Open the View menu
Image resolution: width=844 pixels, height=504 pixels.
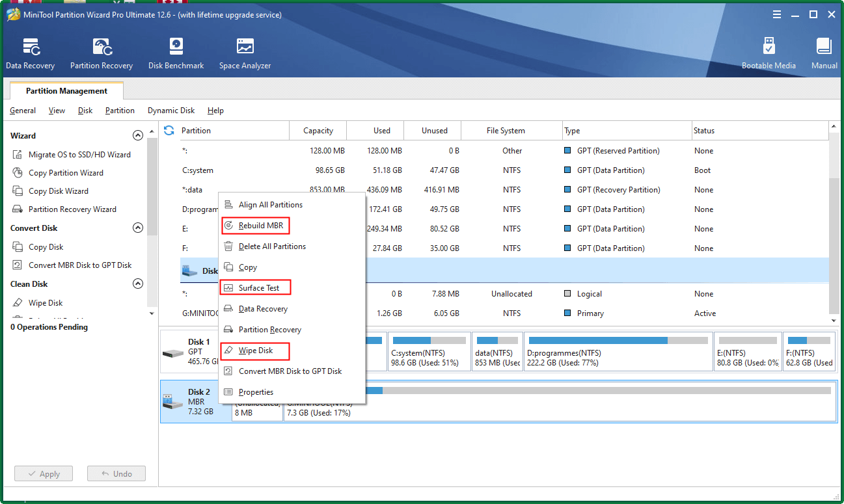pos(57,111)
